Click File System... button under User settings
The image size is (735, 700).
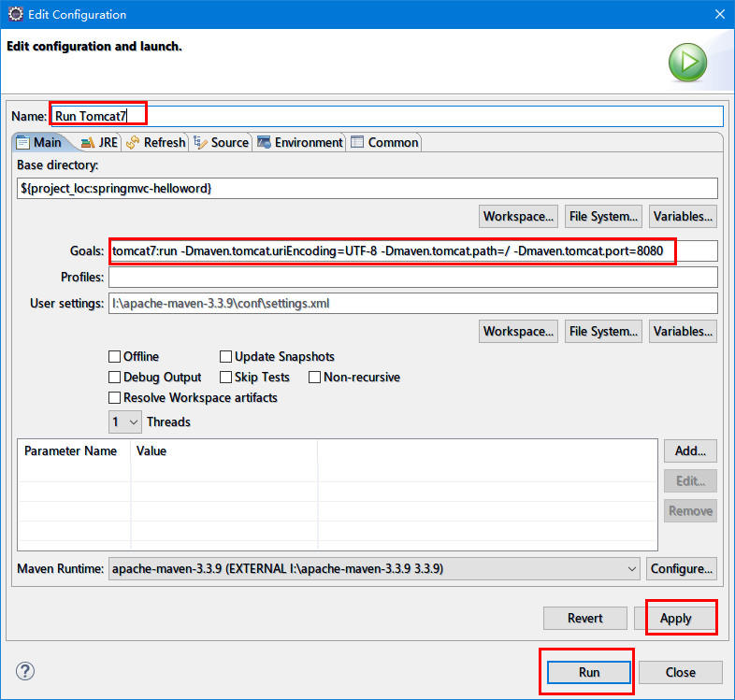pos(603,331)
